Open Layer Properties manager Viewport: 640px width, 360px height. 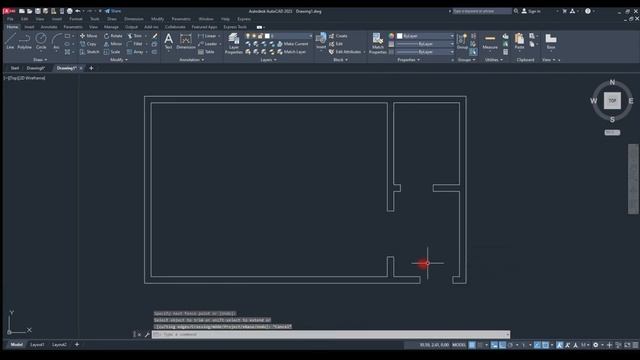233,43
